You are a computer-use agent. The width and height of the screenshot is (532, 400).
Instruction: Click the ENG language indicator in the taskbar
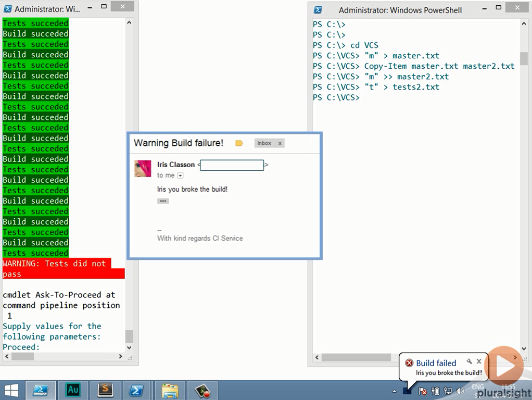point(477,387)
